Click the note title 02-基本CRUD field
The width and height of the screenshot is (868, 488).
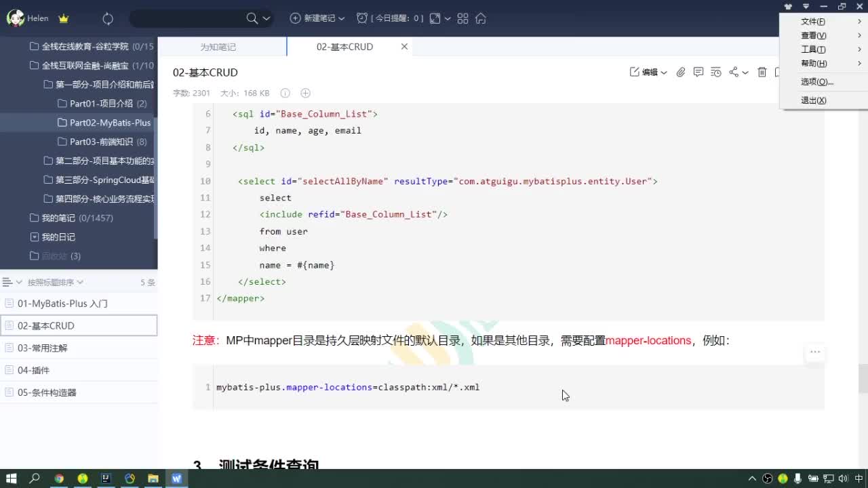(205, 73)
